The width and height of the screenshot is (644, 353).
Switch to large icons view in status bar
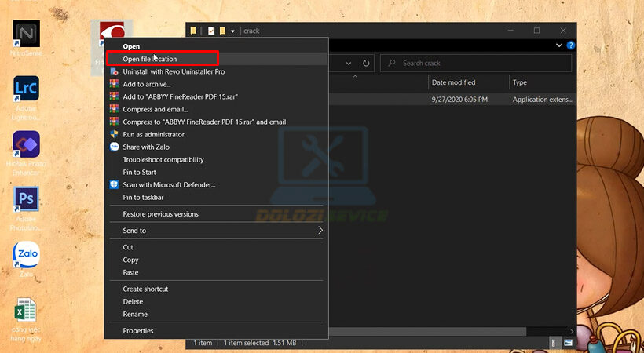click(568, 343)
